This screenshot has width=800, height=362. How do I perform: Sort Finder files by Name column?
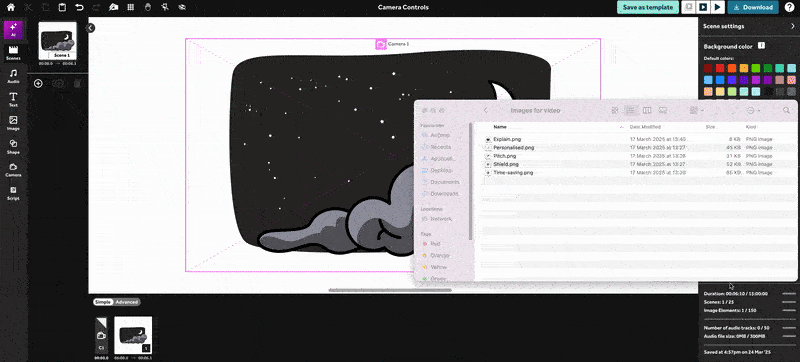tap(500, 127)
